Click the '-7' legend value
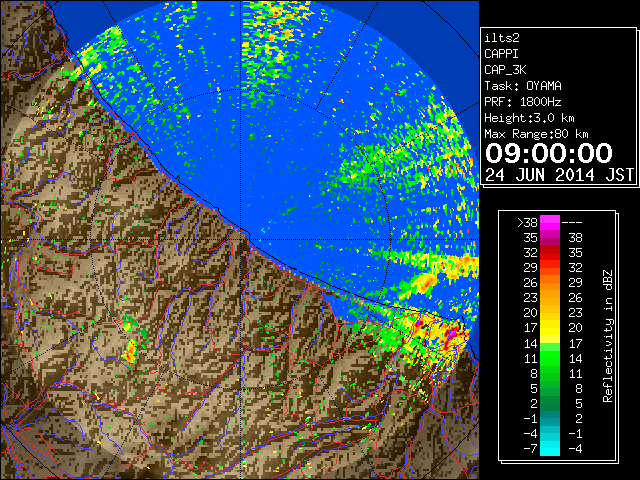This screenshot has width=640, height=480. pyautogui.click(x=530, y=449)
